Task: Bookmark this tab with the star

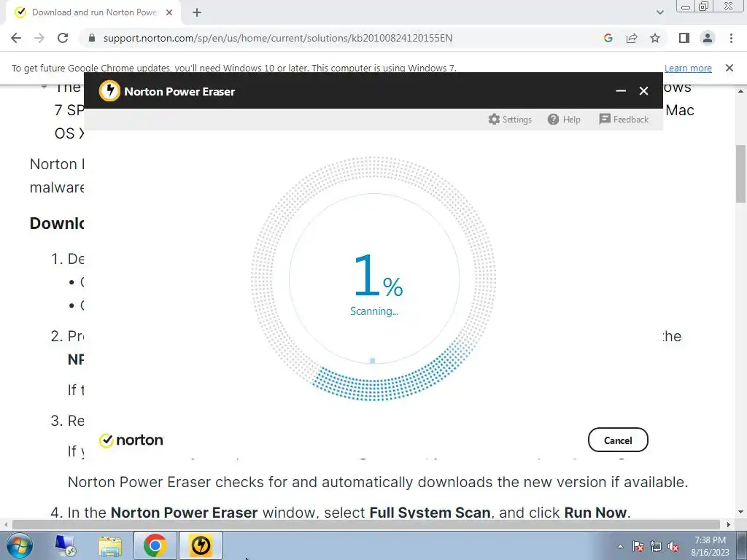Action: coord(655,38)
